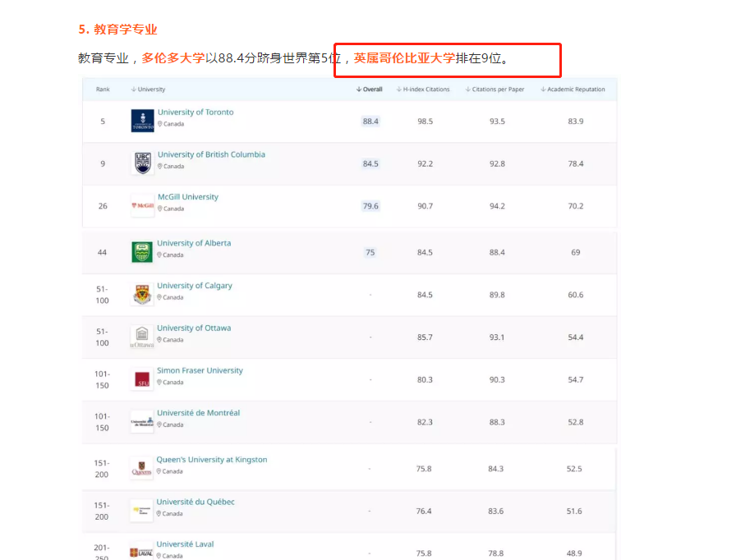Click Laval's citations per paper 78.8

point(495,553)
